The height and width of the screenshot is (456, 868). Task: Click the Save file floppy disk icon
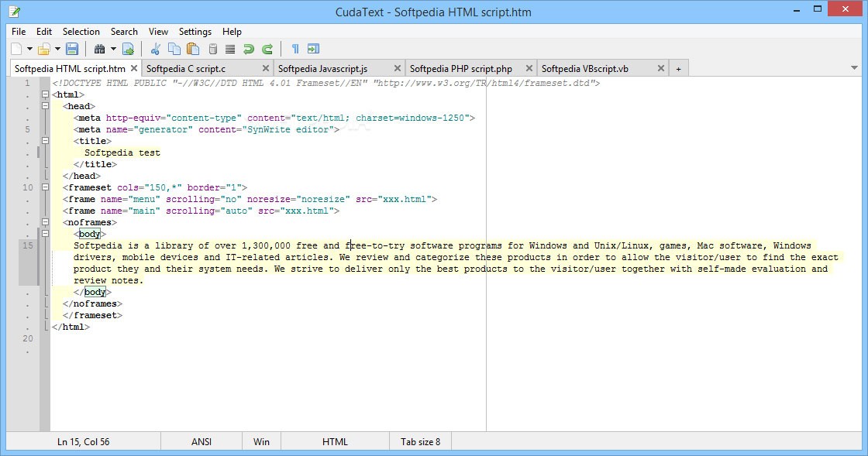(x=72, y=50)
